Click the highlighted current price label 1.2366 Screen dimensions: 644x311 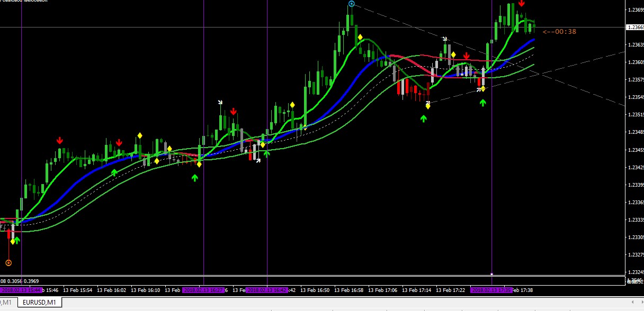(x=634, y=27)
